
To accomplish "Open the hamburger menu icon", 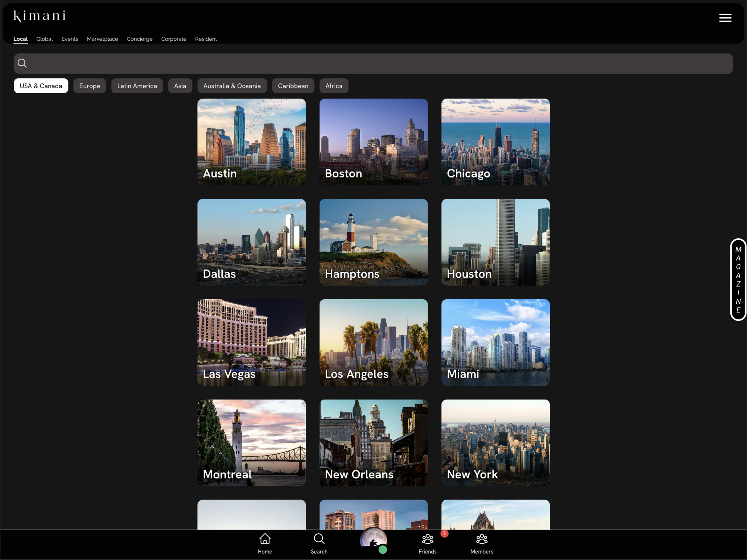I will pos(725,18).
